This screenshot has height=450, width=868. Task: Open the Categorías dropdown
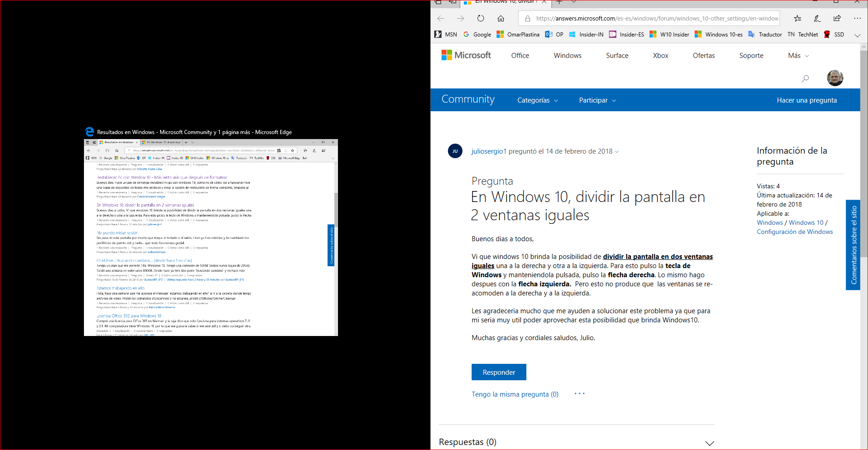point(537,100)
